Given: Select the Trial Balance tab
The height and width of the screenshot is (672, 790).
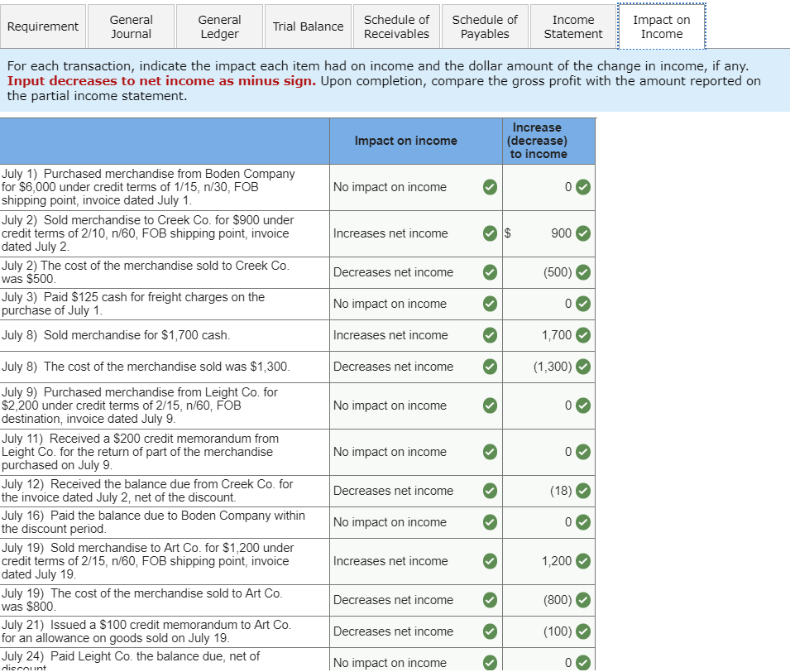Looking at the screenshot, I should [x=308, y=26].
